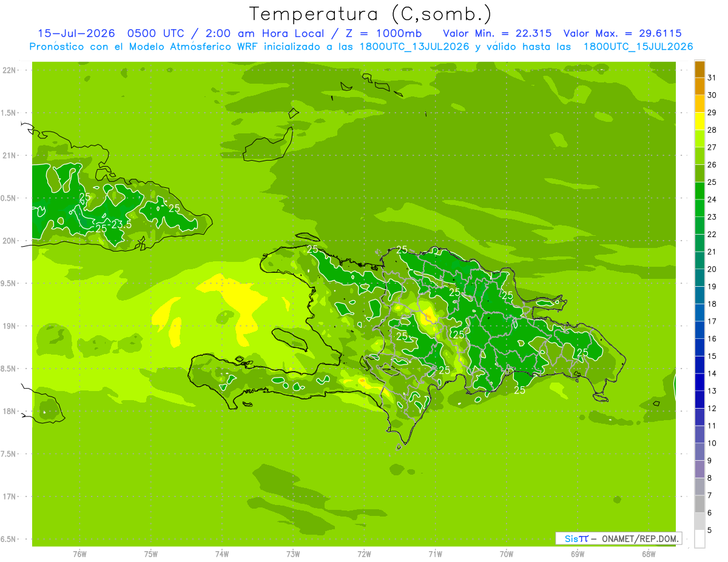The width and height of the screenshot is (728, 562).
Task: Click the '68W' longitude label
Action: [649, 554]
